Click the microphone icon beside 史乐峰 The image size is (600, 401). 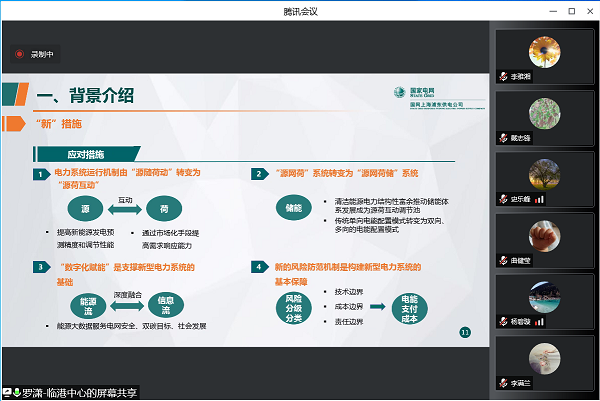click(x=503, y=200)
